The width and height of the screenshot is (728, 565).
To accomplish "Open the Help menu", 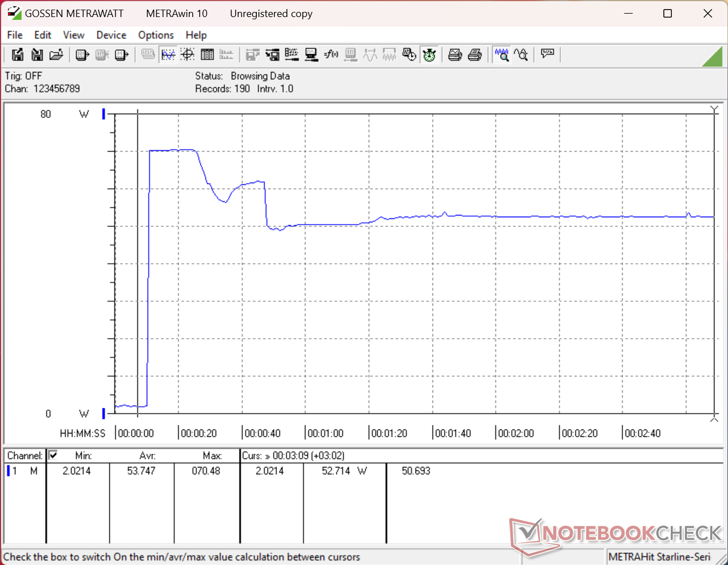I will pyautogui.click(x=196, y=35).
